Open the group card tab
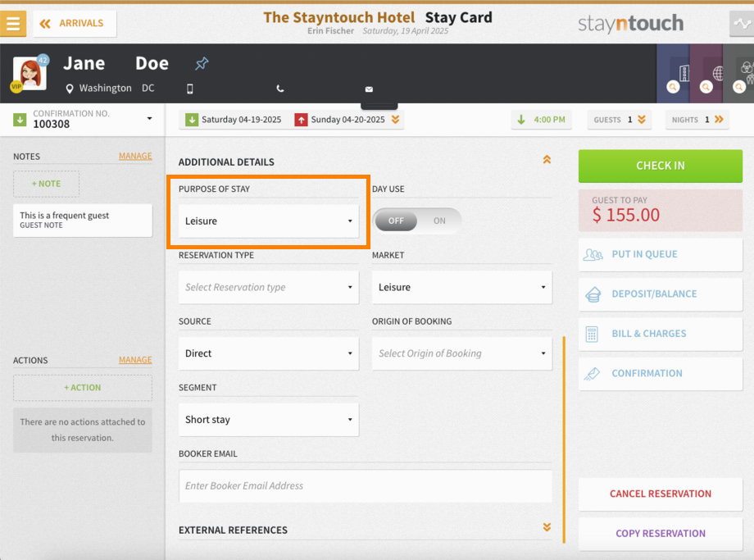This screenshot has width=754, height=560. click(738, 73)
